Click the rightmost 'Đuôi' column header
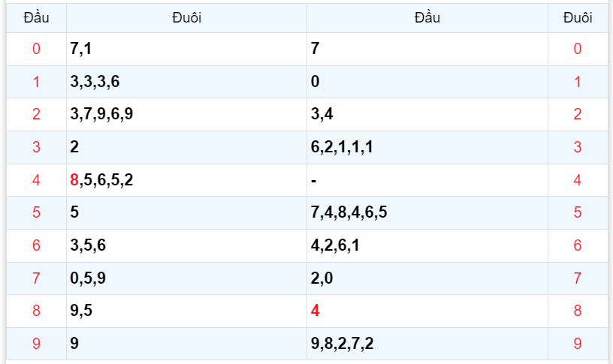This screenshot has width=613, height=364. tap(577, 17)
